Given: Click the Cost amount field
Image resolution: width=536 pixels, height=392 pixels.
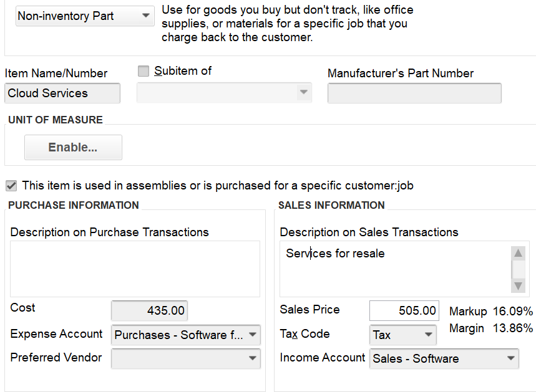Looking at the screenshot, I should 149,310.
